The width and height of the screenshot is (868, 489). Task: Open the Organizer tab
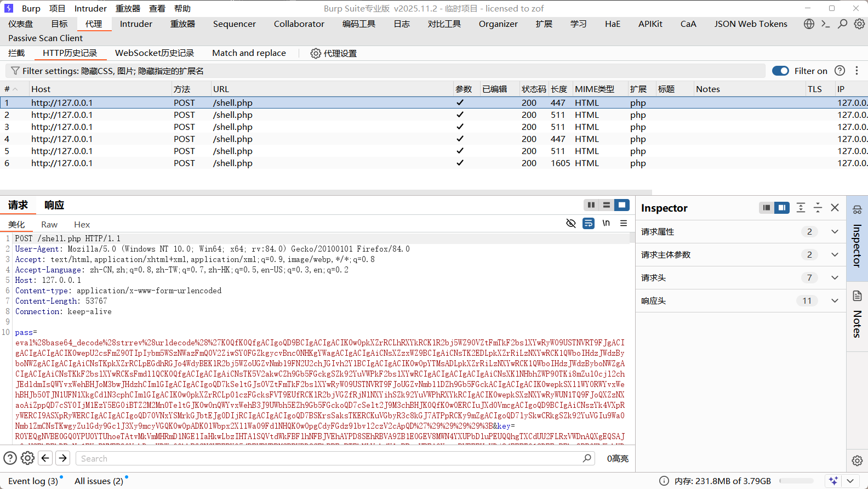coord(498,24)
